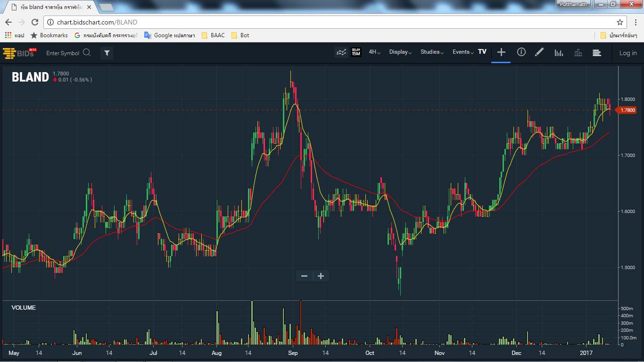Zoom in chart with plus button
Screen dimensions: 644x362
321,276
